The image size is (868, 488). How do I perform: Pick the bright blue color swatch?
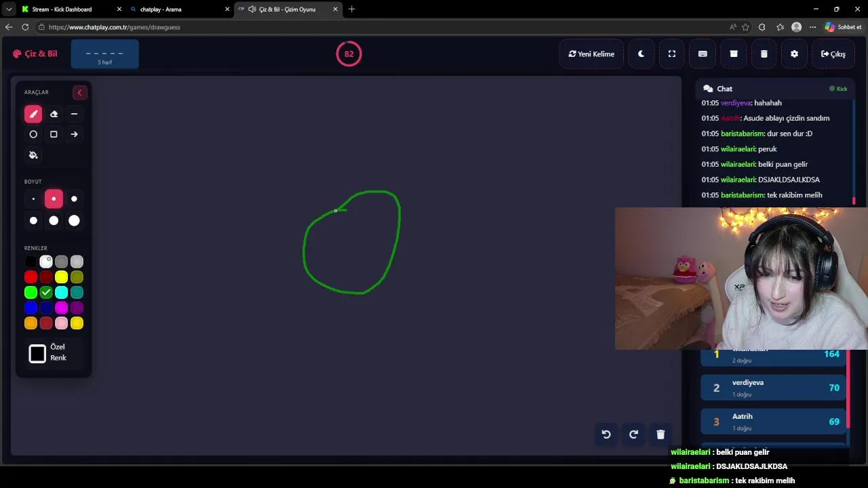click(x=31, y=308)
